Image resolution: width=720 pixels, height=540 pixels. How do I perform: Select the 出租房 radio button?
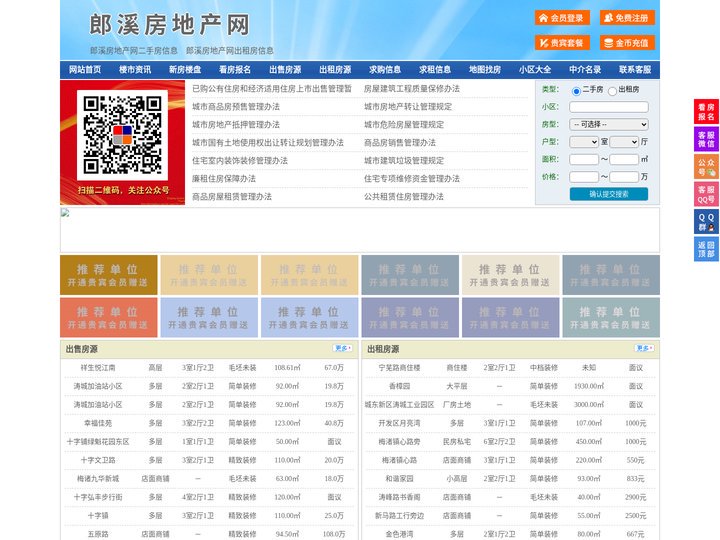point(612,91)
